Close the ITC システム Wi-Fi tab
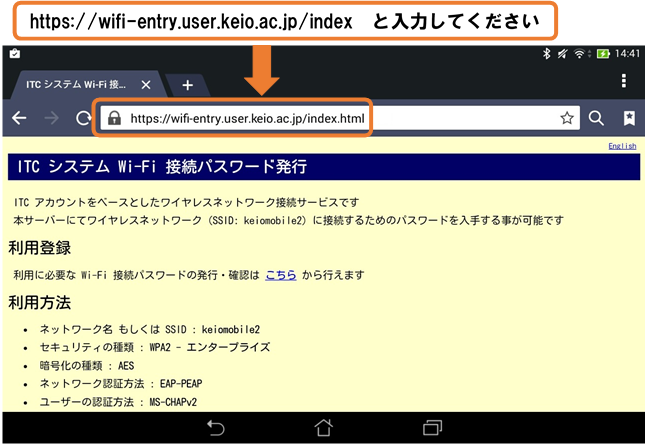This screenshot has height=444, width=645. (146, 85)
